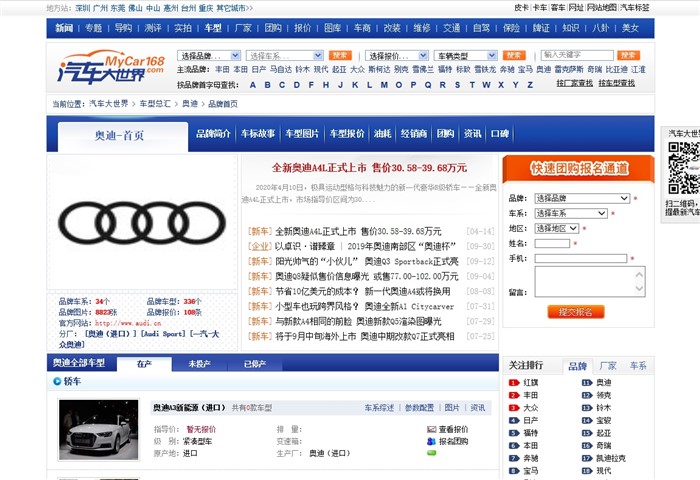The image size is (700, 480).
Task: Switch to 口碑 tab
Action: (500, 134)
